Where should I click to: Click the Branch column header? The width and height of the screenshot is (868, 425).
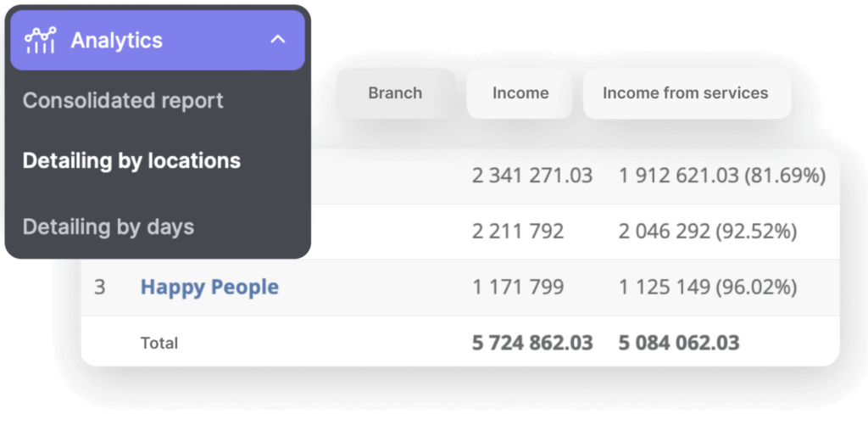click(x=395, y=93)
